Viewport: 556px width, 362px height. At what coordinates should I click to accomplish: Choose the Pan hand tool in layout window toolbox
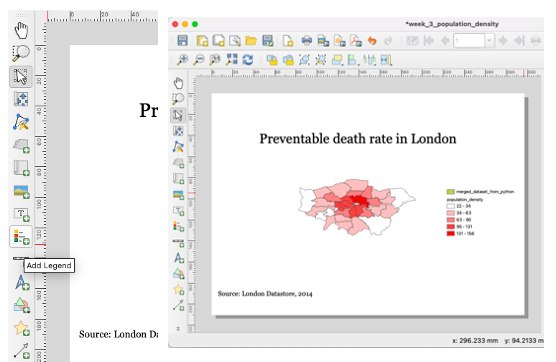178,83
